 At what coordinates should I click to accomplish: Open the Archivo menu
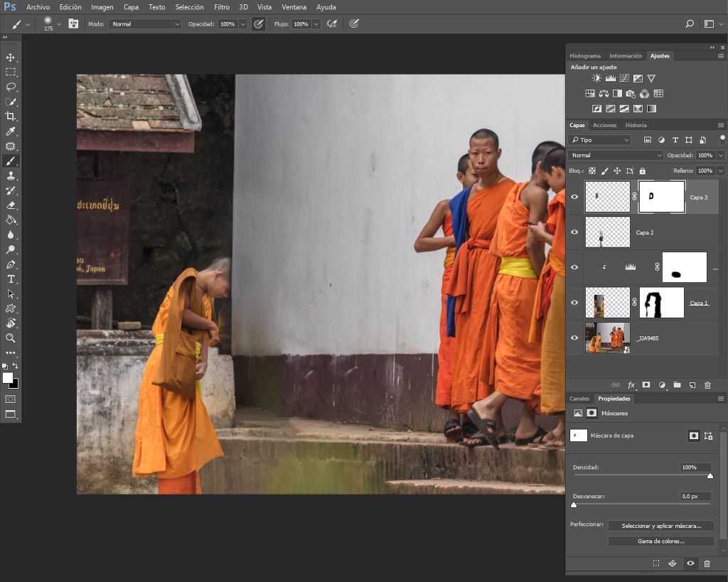pyautogui.click(x=38, y=7)
